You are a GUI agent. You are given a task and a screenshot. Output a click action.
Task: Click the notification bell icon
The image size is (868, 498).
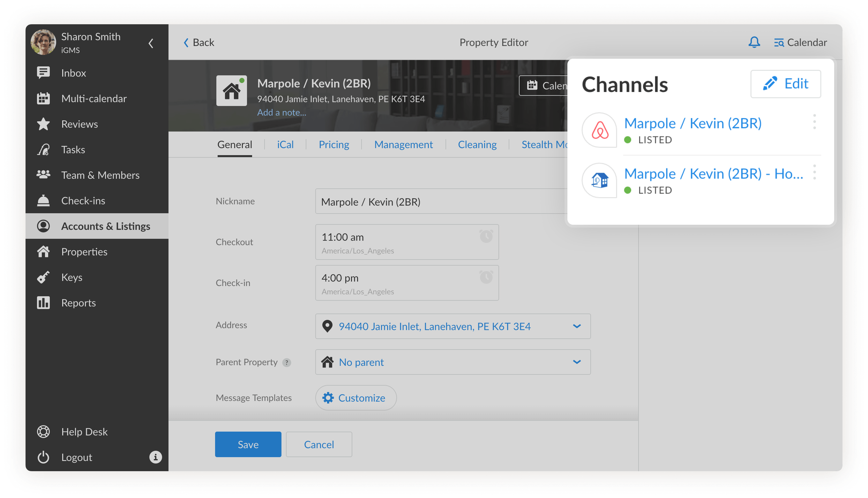coord(754,42)
